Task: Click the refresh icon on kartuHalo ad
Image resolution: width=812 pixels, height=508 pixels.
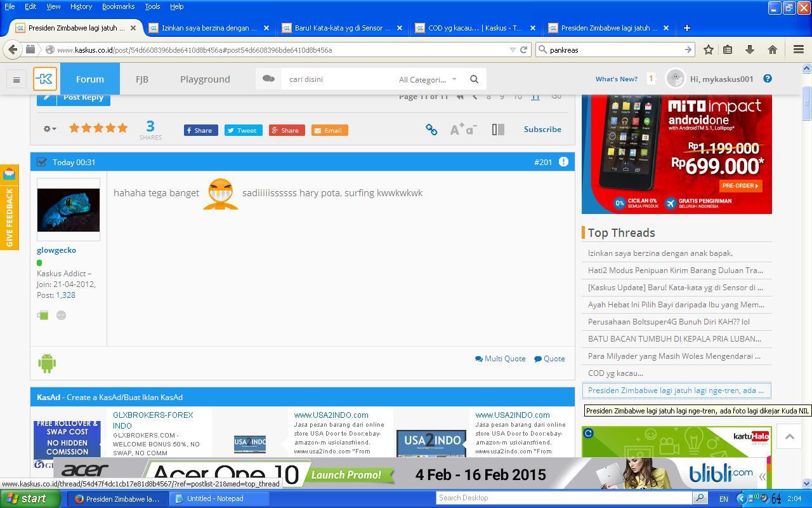Action: [588, 433]
